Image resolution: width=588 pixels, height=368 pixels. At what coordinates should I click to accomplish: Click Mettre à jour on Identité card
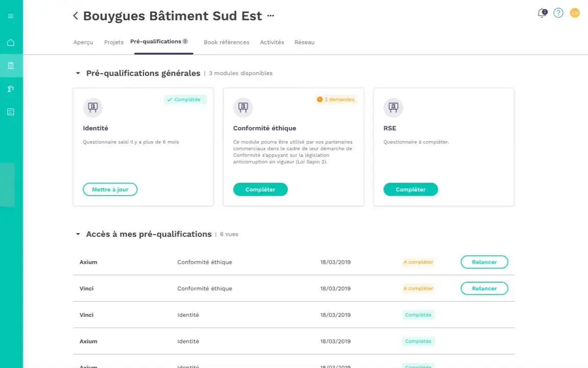[110, 189]
